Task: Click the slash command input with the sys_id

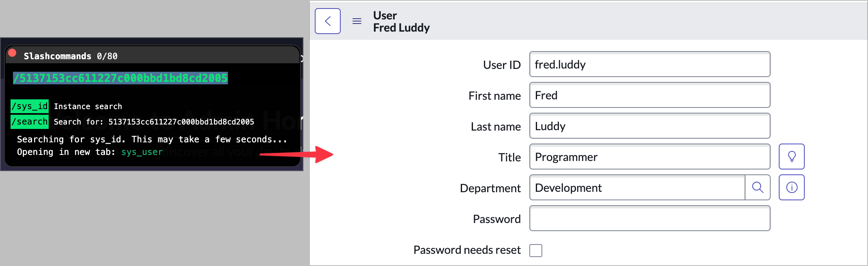Action: coord(120,78)
